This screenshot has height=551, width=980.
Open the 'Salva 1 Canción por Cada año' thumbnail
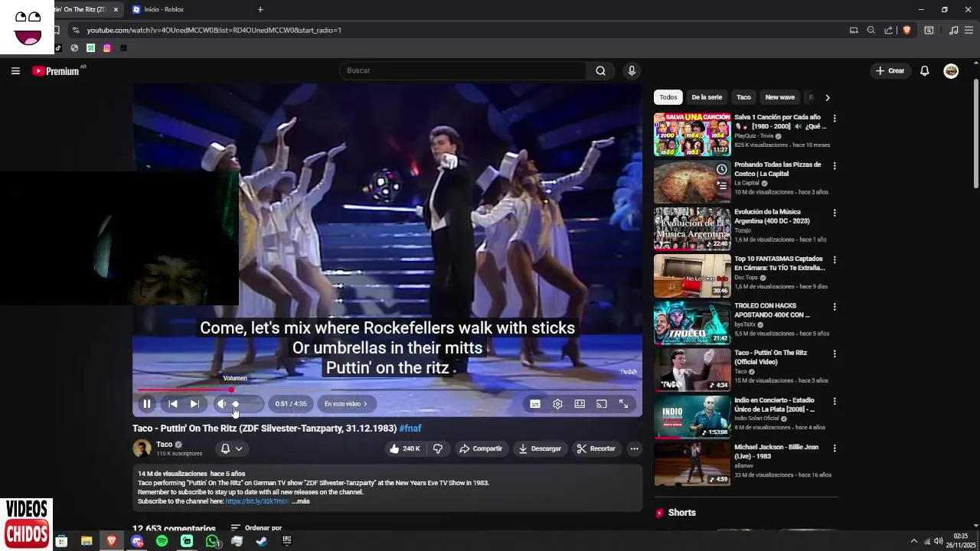coord(692,135)
